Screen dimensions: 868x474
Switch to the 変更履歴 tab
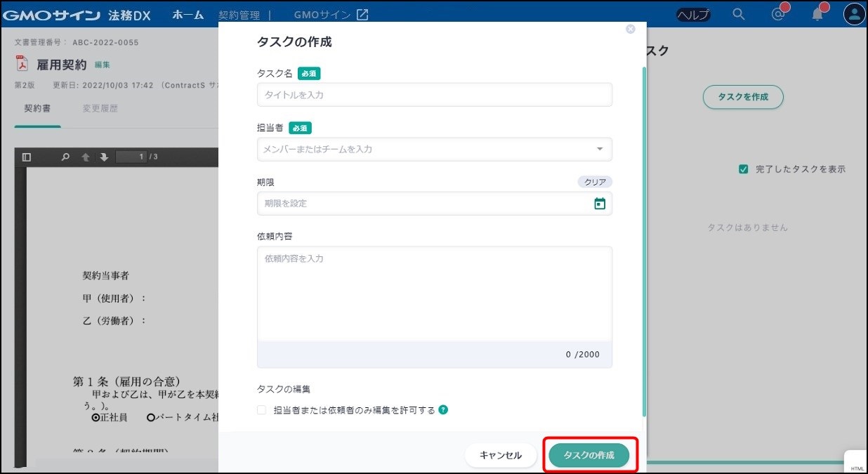click(x=100, y=109)
